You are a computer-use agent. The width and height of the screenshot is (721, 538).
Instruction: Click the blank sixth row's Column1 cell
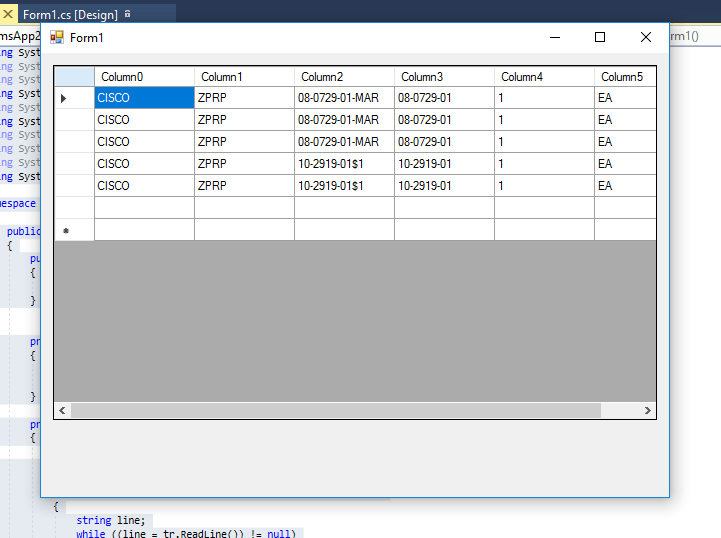click(244, 208)
